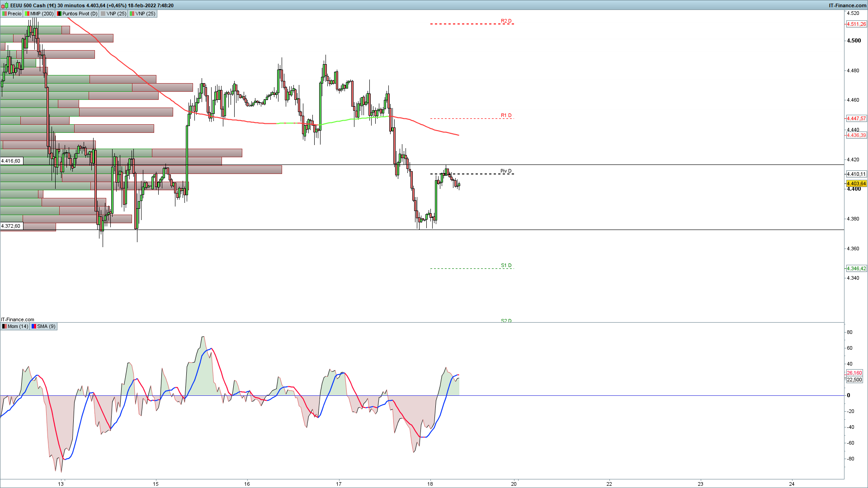Screen dimensions: 868x488
Task: Click the 22,500 momentum value tag
Action: (854, 380)
